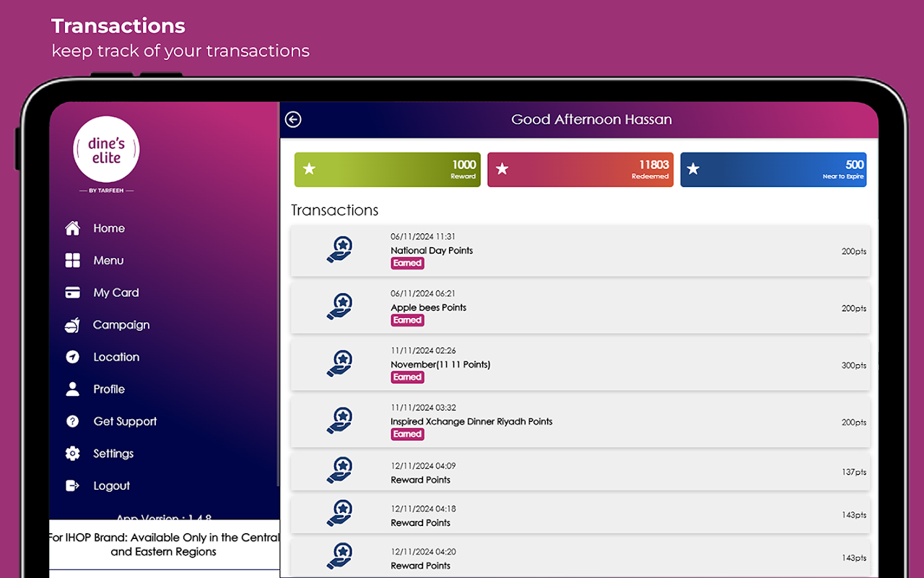The image size is (924, 578).
Task: Click points icon for Inspired Xchange Dinner
Action: pyautogui.click(x=340, y=421)
